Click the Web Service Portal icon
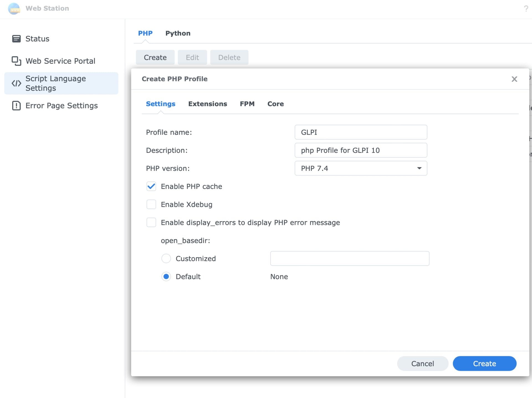 [x=16, y=61]
